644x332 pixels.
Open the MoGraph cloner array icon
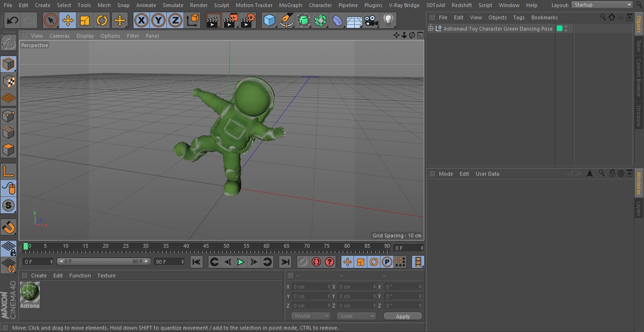[x=321, y=20]
